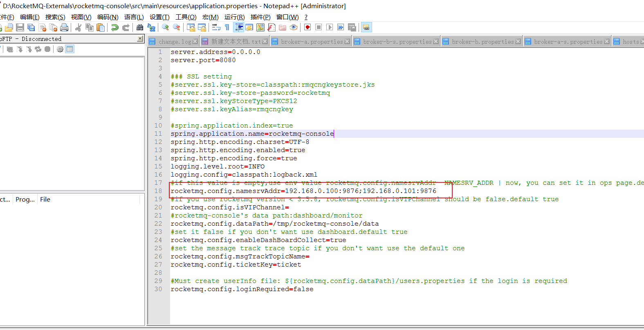
Task: Open the 编辑(E) menu
Action: click(x=30, y=17)
